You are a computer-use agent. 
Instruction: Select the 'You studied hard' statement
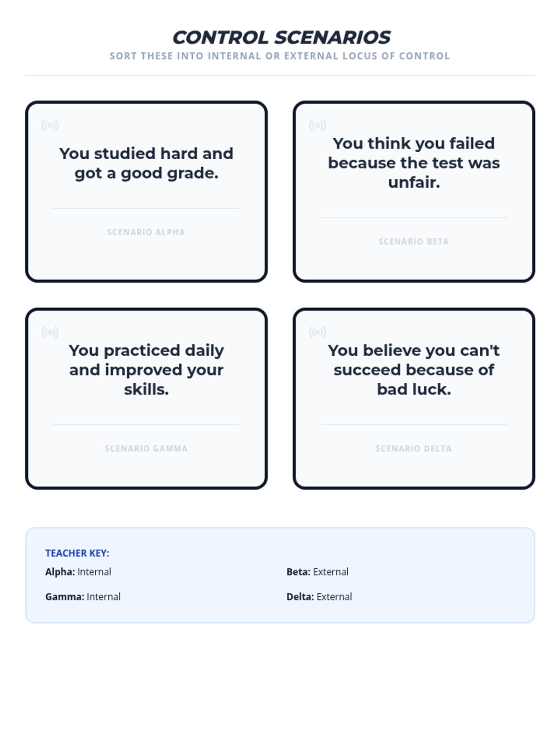tap(146, 163)
